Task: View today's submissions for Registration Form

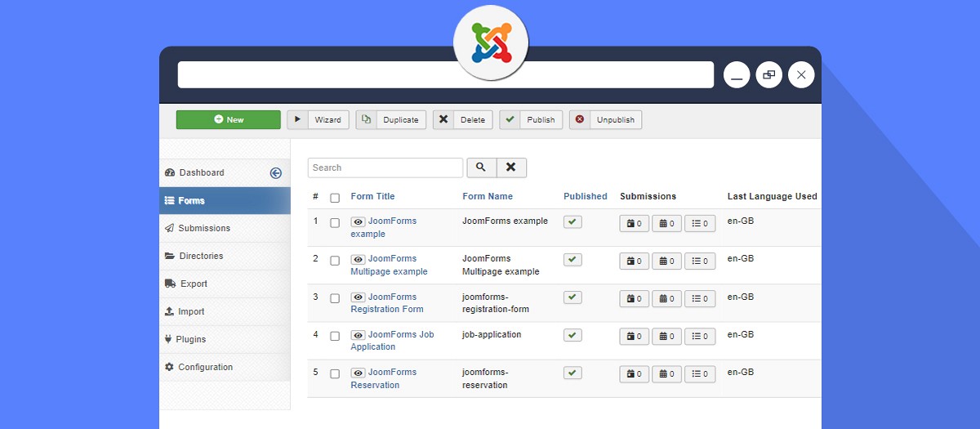Action: (635, 299)
